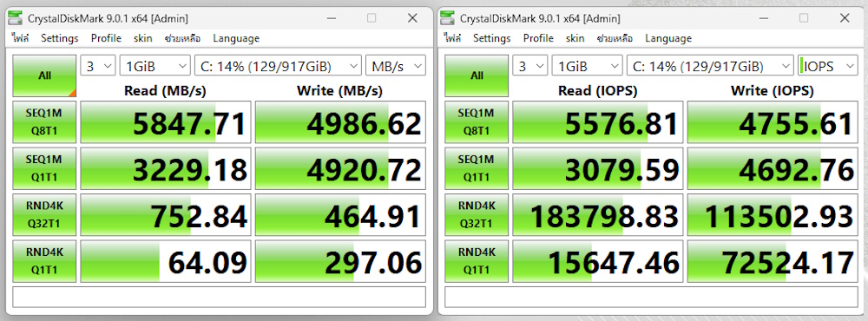
Task: Click IOPS read result 3079.59
Action: point(598,169)
